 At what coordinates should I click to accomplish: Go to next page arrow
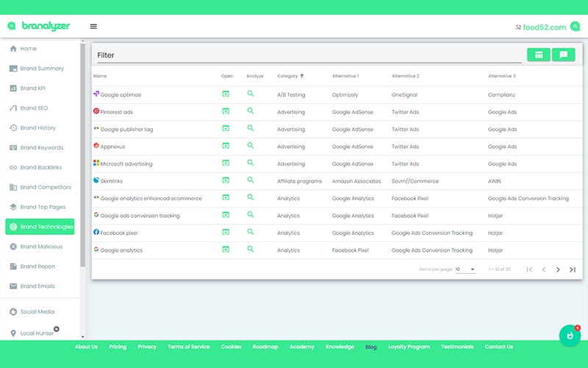[558, 269]
